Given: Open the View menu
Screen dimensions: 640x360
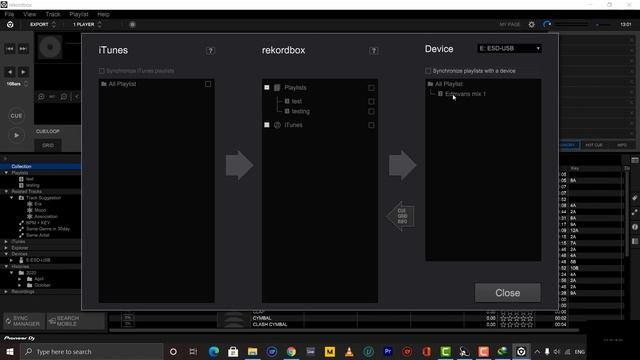Looking at the screenshot, I should (x=29, y=14).
